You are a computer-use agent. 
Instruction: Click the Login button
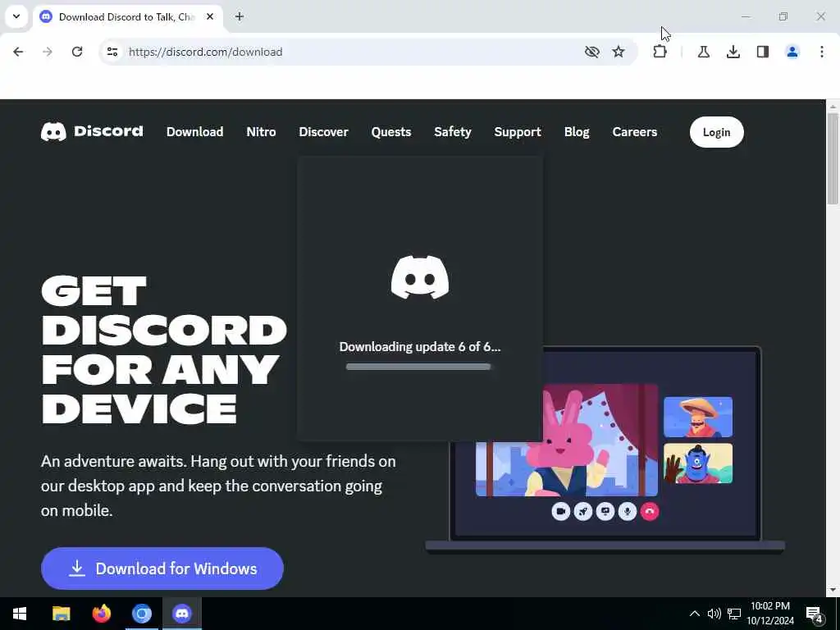tap(717, 132)
